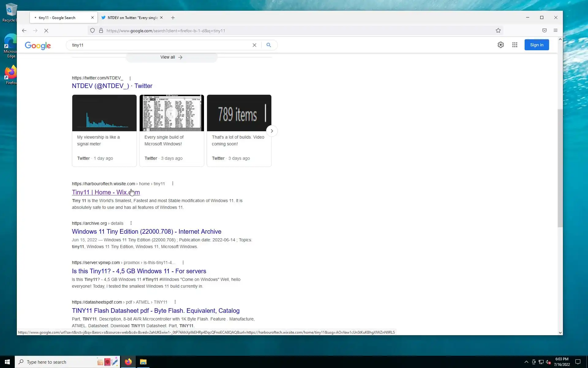
Task: Click the Google apps grid icon
Action: [515, 45]
